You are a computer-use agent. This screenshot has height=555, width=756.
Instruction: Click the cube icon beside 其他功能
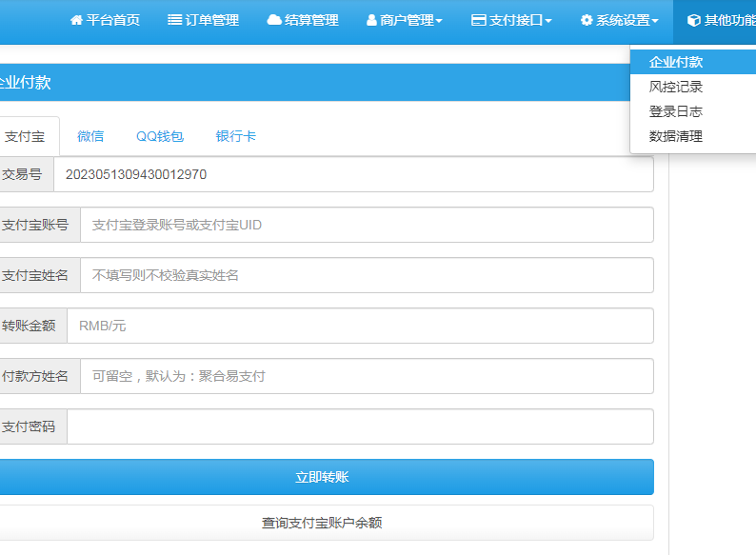click(x=694, y=20)
